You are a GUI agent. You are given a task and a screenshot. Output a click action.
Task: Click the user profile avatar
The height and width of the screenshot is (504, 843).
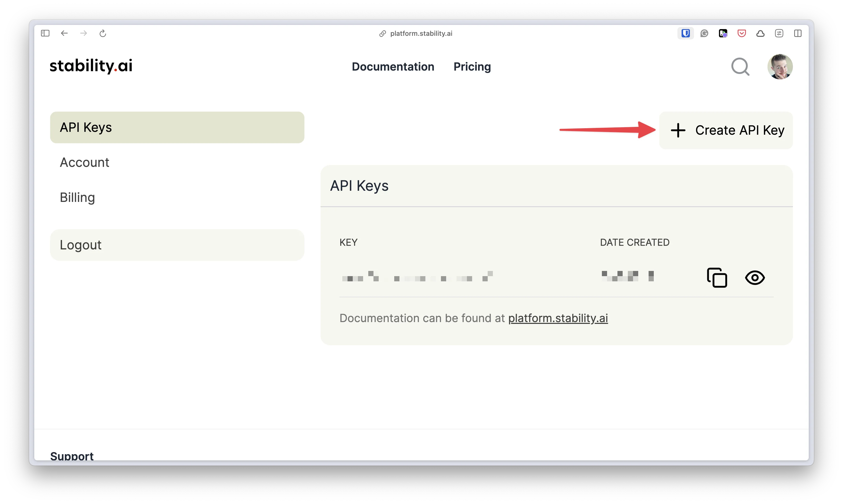point(780,66)
